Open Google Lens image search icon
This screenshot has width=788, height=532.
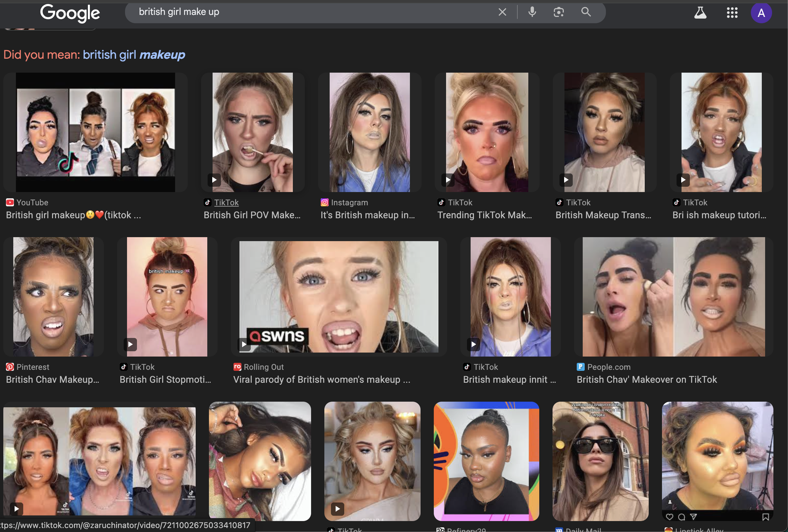tap(558, 12)
